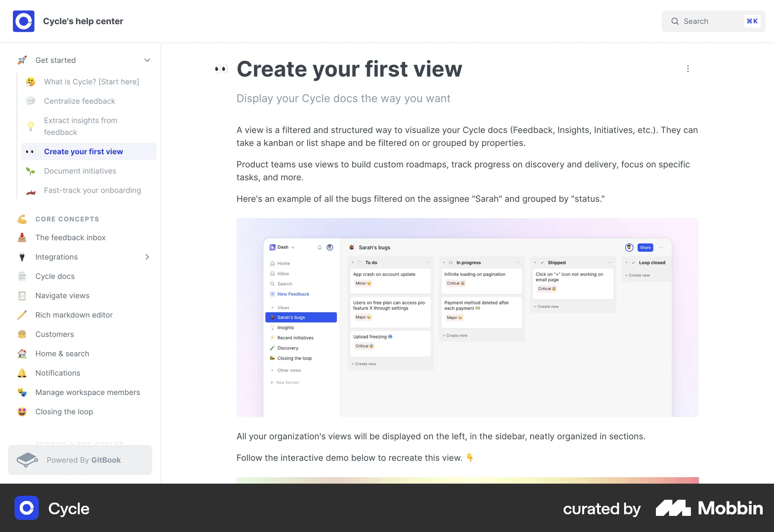Click the rocket icon beside Get started
774x532 pixels.
(22, 60)
